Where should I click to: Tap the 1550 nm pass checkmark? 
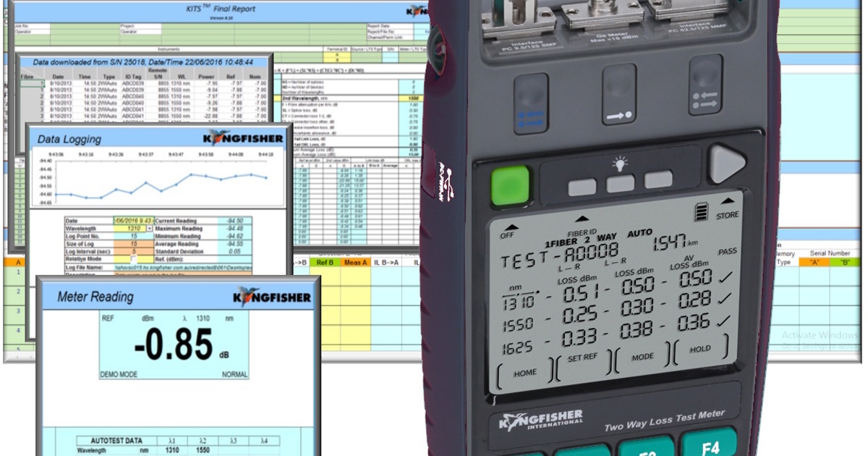point(725,297)
